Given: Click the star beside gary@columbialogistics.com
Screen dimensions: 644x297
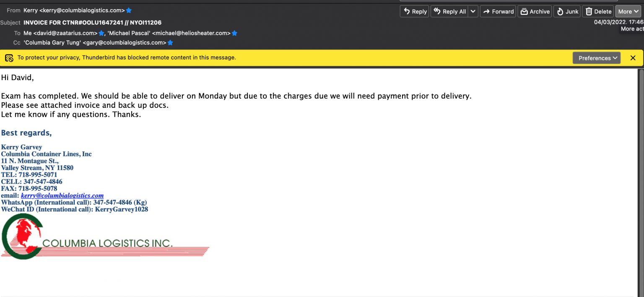Looking at the screenshot, I should (170, 43).
